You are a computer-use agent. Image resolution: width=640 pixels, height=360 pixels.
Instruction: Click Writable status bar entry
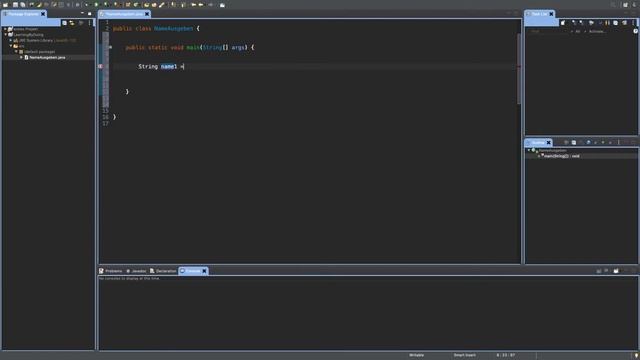[416, 356]
